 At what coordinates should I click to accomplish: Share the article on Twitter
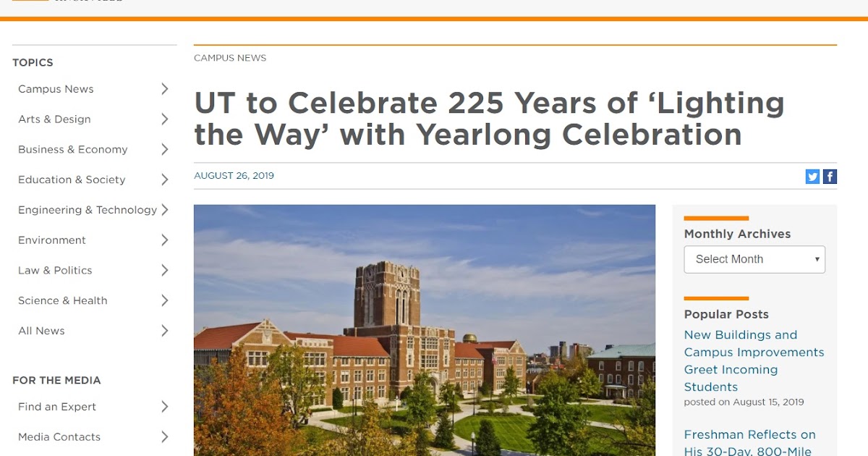click(x=812, y=176)
